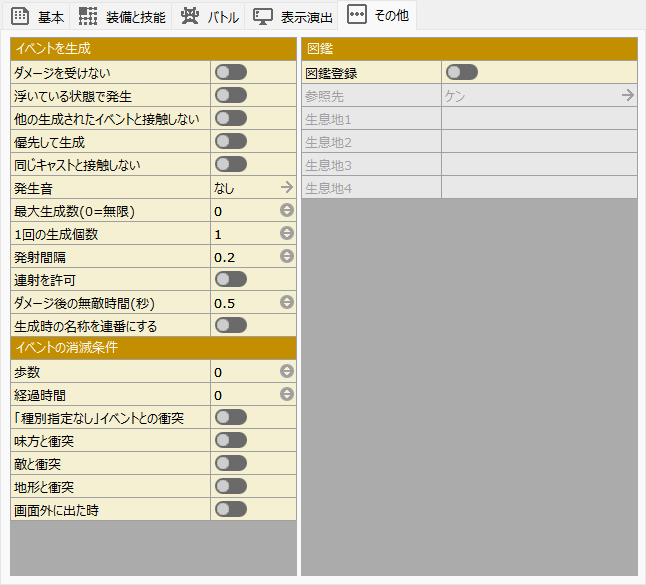Click the 装備と技能 tab icon

89,16
